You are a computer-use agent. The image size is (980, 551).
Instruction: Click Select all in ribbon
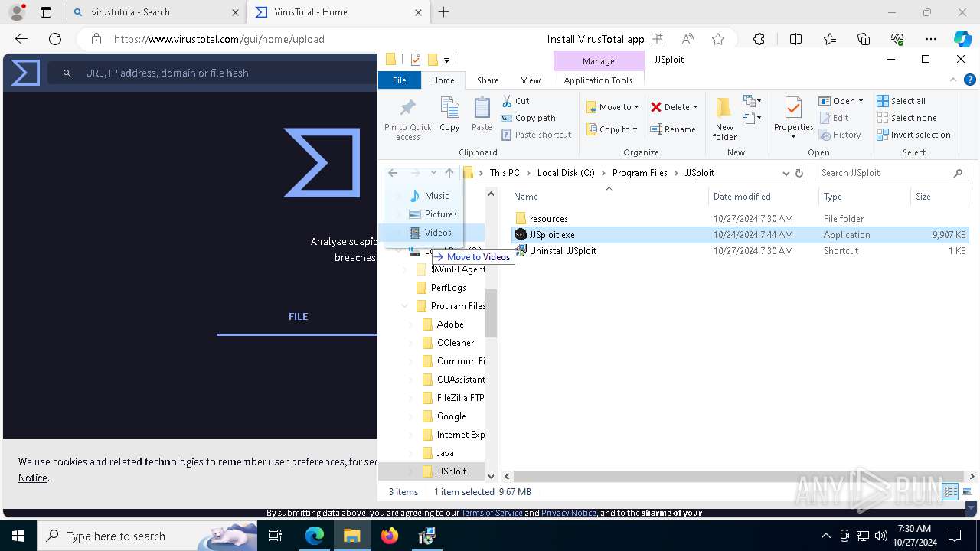(901, 101)
